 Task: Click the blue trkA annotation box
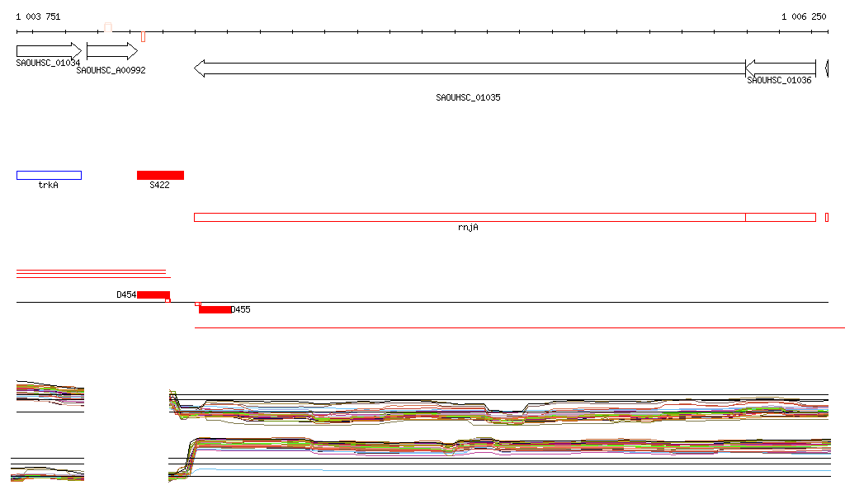49,175
